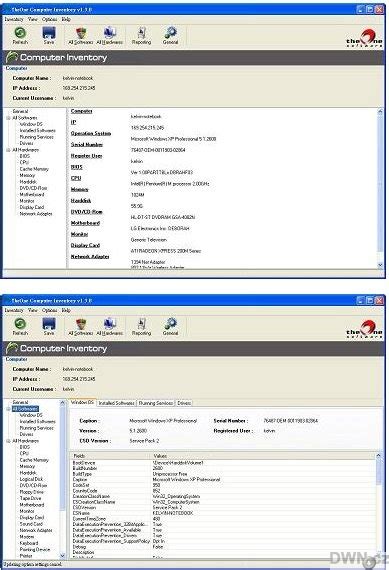Select Sound Card tree item, bottom window

click(31, 524)
